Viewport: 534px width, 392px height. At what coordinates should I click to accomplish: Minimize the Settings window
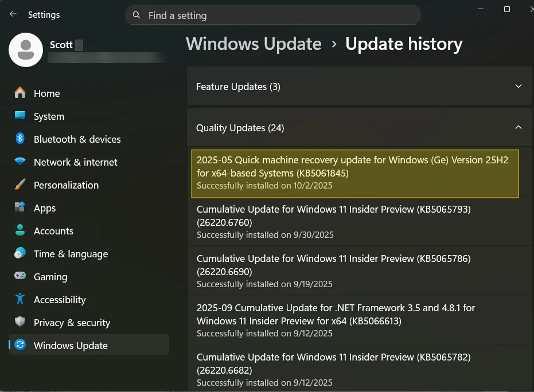[x=481, y=9]
